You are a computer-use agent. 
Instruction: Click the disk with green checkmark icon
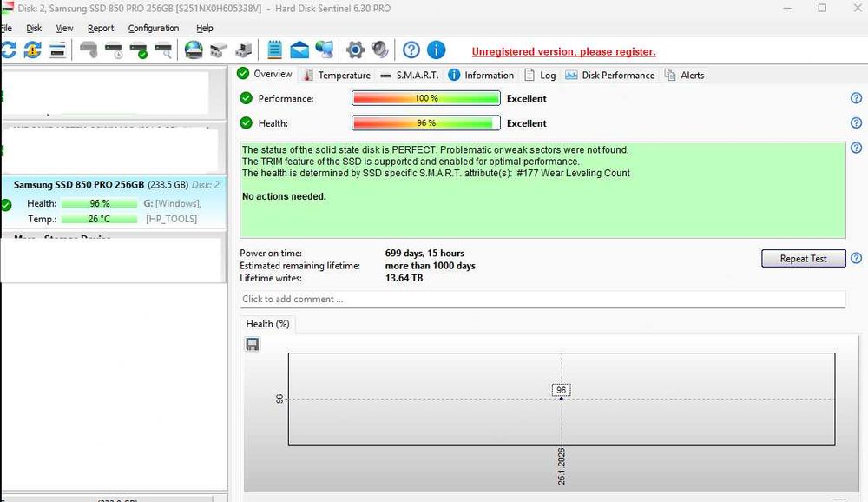coord(138,50)
